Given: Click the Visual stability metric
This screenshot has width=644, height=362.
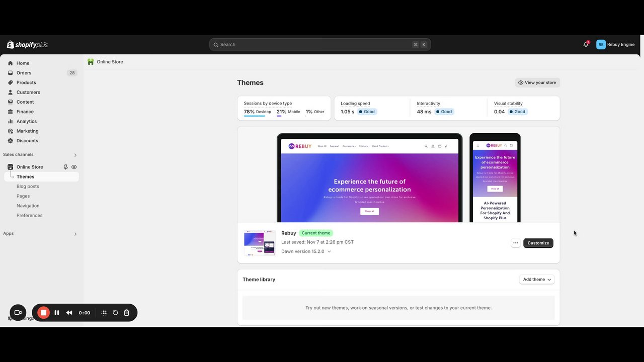Looking at the screenshot, I should pyautogui.click(x=523, y=108).
